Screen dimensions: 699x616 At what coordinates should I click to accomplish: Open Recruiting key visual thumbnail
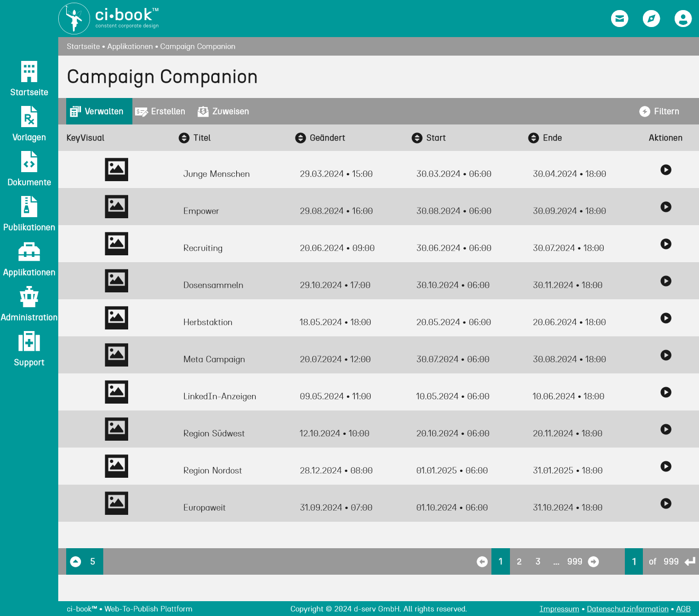click(116, 244)
